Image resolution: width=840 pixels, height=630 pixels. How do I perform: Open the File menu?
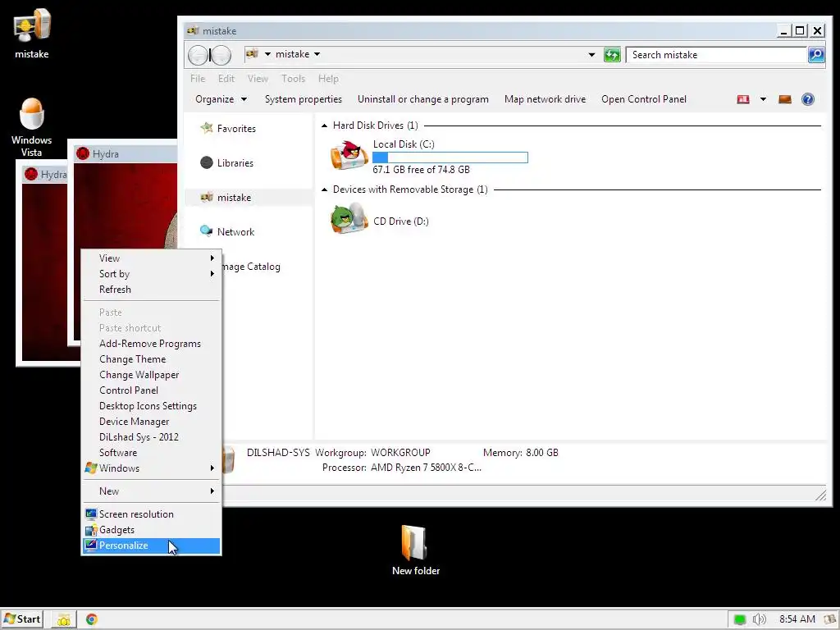click(198, 78)
